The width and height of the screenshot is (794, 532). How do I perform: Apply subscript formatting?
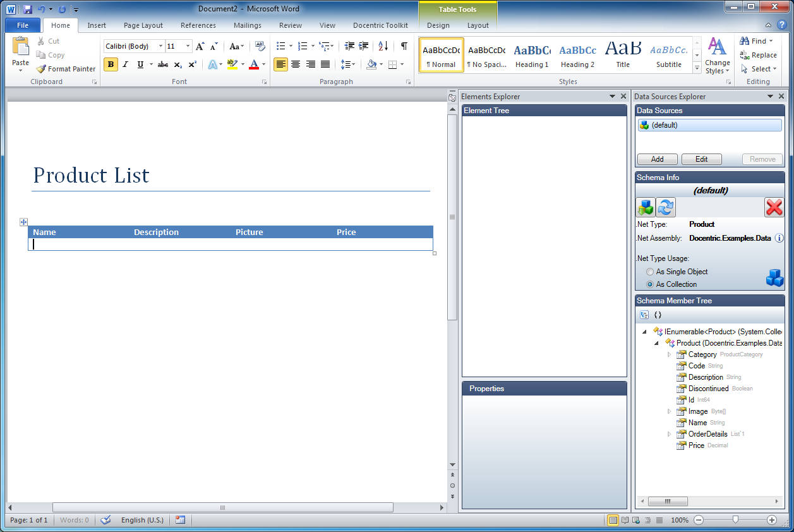[x=177, y=64]
